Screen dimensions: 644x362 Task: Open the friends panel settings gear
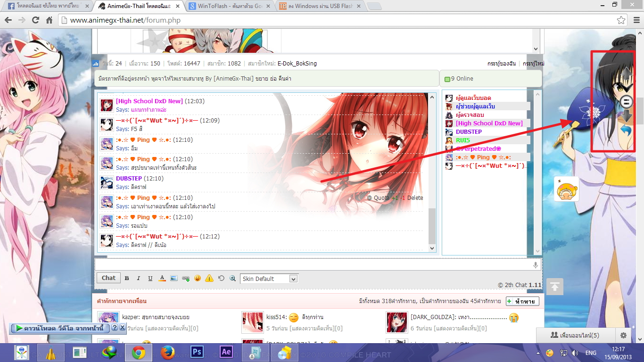click(623, 335)
